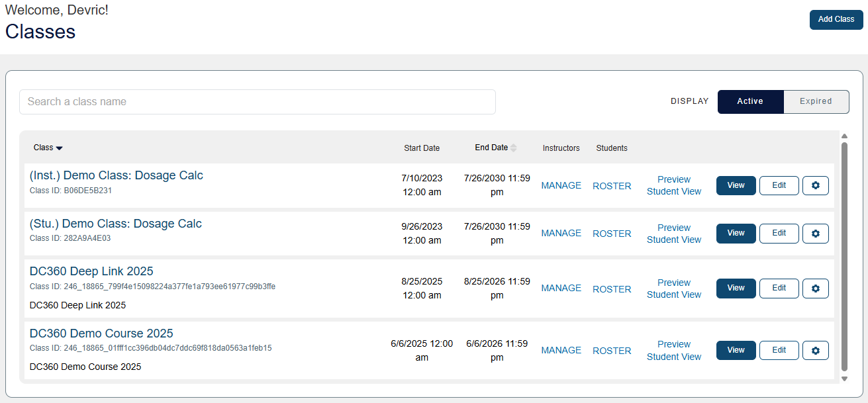Image resolution: width=868 pixels, height=403 pixels.
Task: Click the class list vertical scrollbar
Action: coord(844,258)
